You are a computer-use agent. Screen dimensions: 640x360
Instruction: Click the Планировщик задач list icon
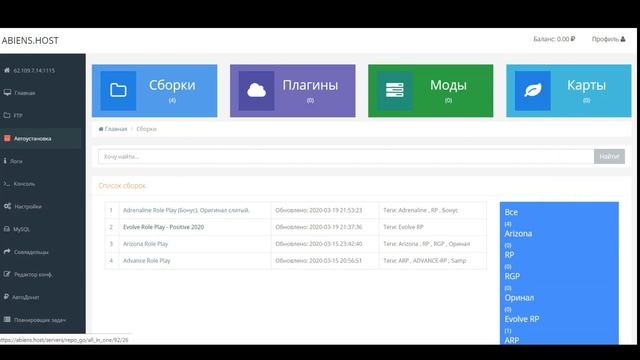[x=7, y=320]
